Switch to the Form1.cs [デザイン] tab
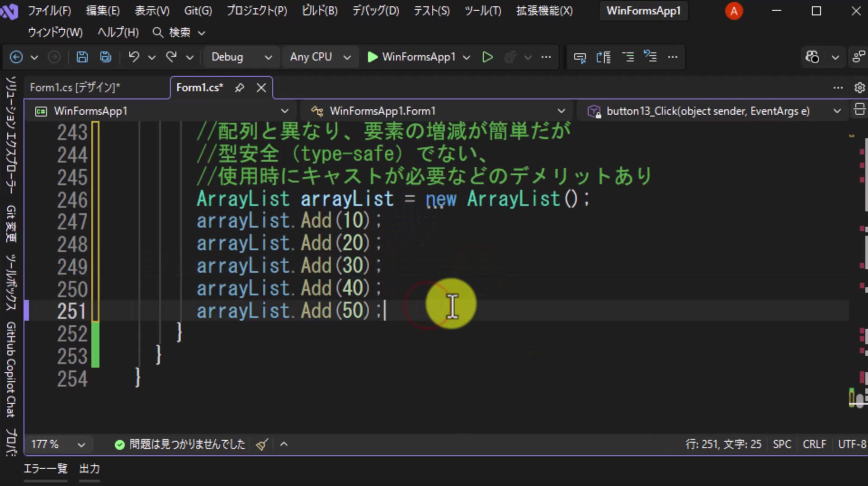 [x=75, y=88]
